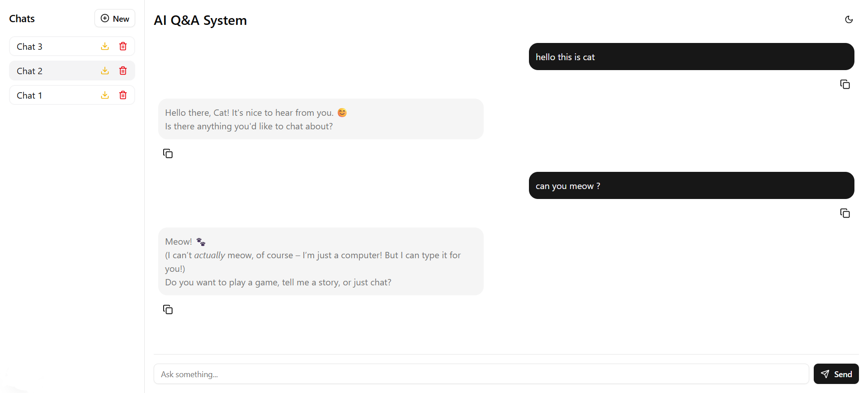Copy the "hello this is cat" message

[x=844, y=85]
